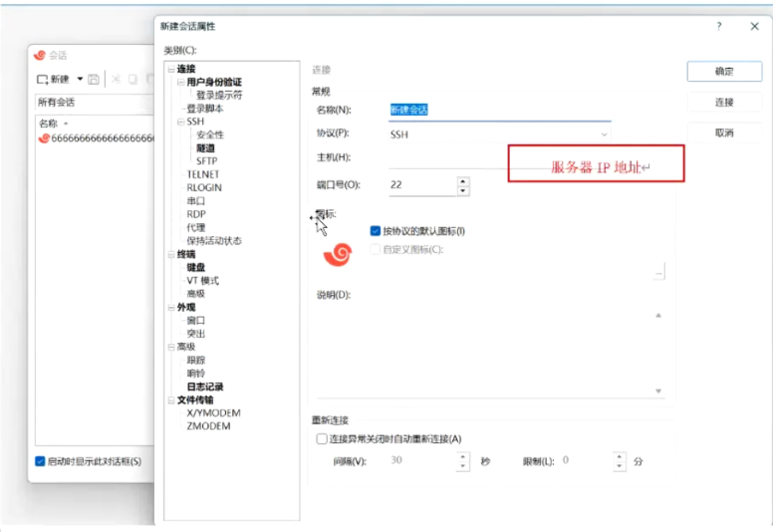
Task: Select 登录提示符 in category tree
Action: coord(219,96)
